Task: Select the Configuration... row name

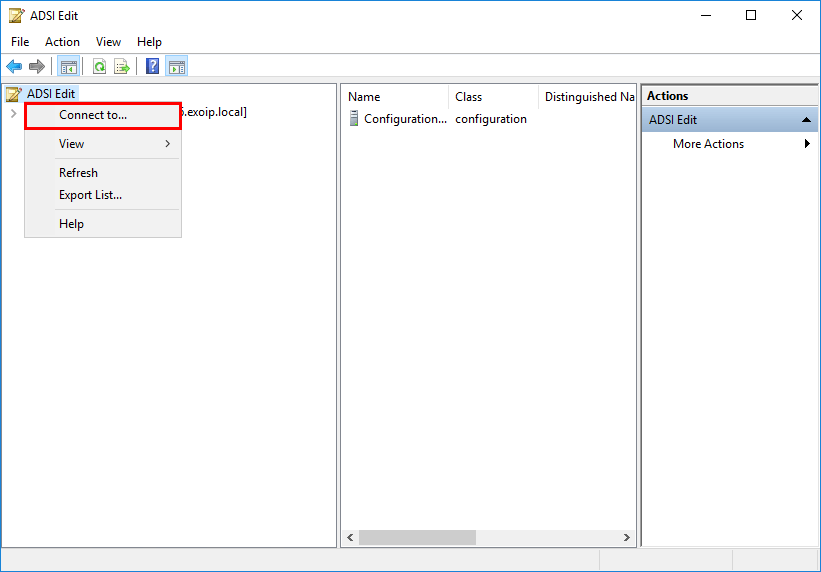Action: [405, 119]
